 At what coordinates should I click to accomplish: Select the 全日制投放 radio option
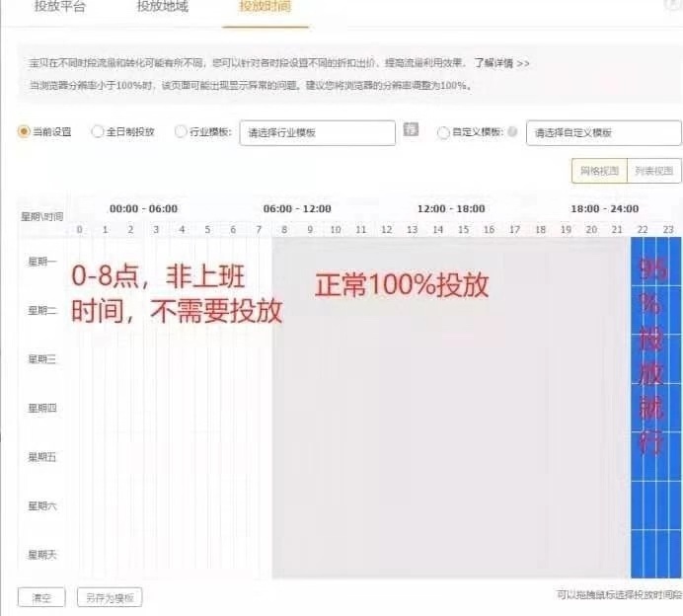[97, 131]
